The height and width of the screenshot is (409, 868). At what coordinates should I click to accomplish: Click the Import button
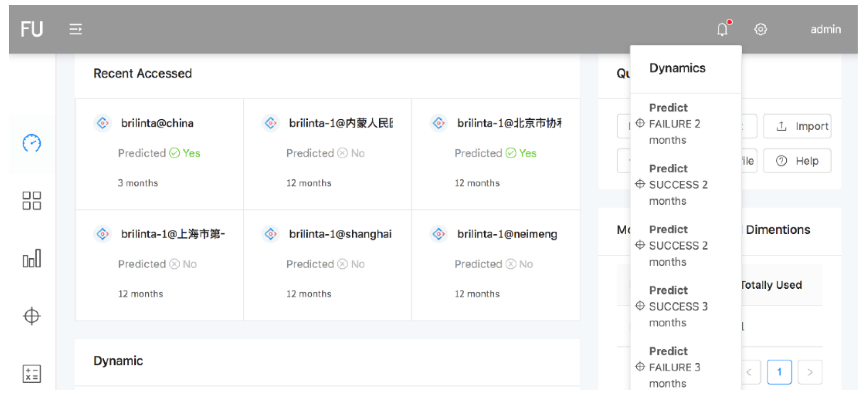click(797, 126)
